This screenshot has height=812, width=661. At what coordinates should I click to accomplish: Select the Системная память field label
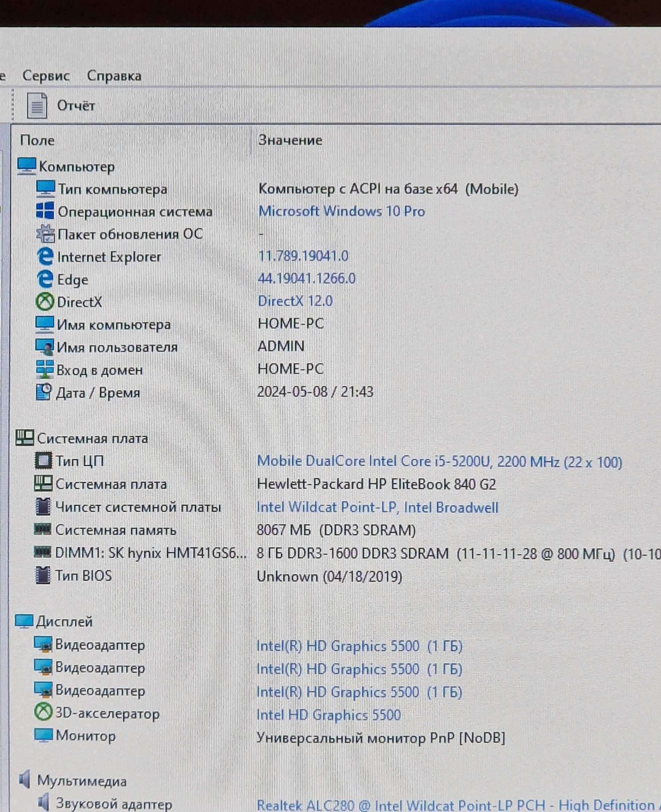(x=115, y=530)
